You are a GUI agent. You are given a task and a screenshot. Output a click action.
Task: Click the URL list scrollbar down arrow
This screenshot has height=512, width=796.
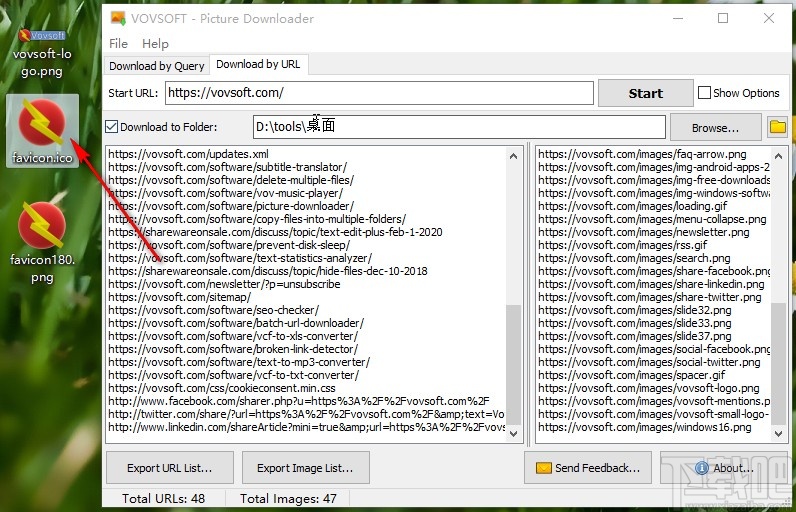[x=513, y=433]
